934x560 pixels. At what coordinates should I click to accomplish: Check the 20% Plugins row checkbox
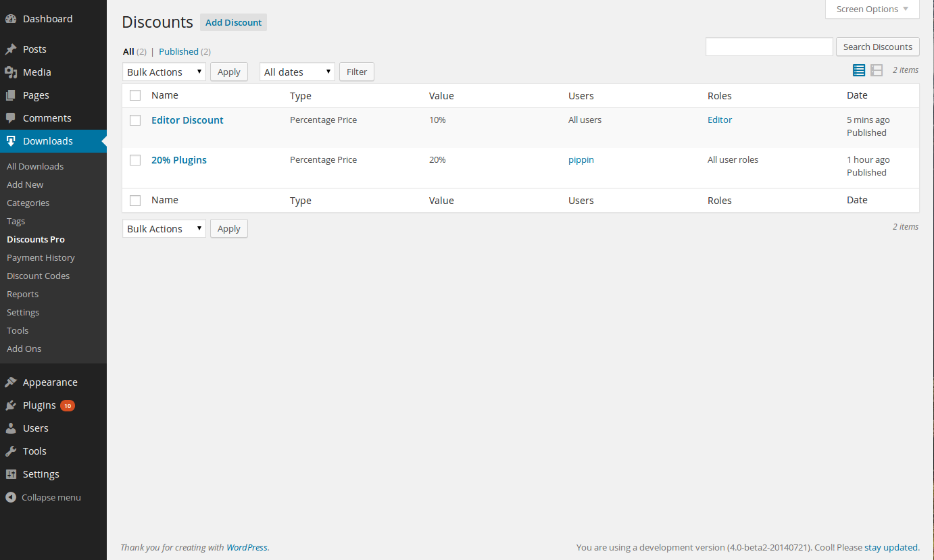coord(135,160)
